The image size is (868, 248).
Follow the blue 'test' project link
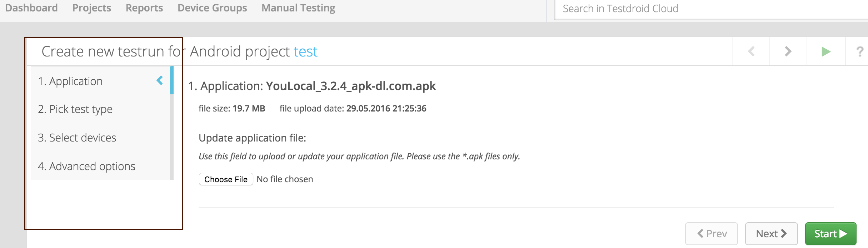pos(305,52)
